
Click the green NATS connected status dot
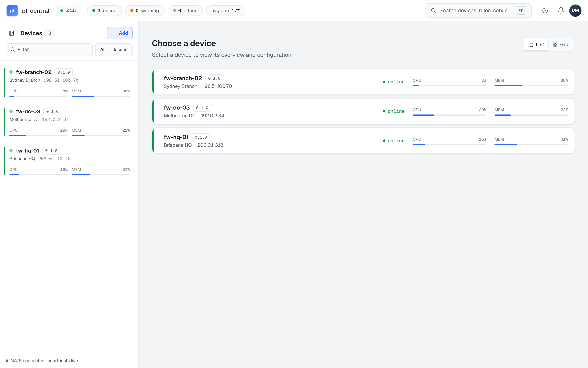[7, 361]
